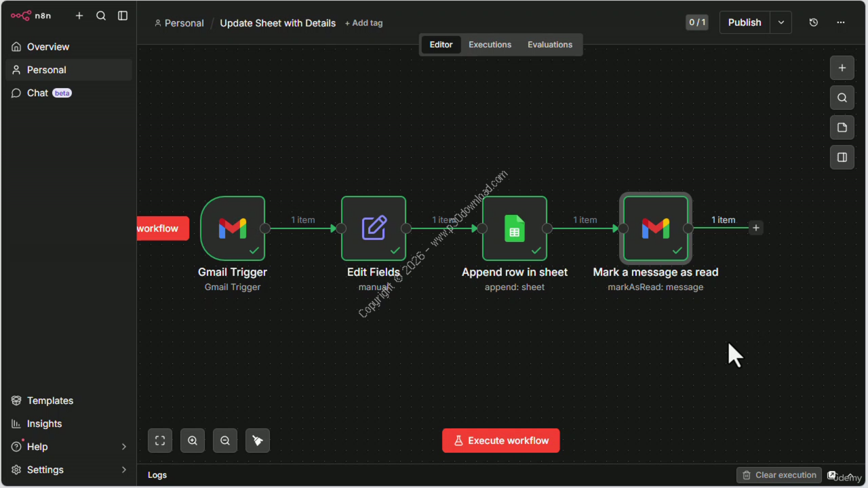Open the three-dot options menu
This screenshot has width=868, height=488.
pyautogui.click(x=841, y=22)
